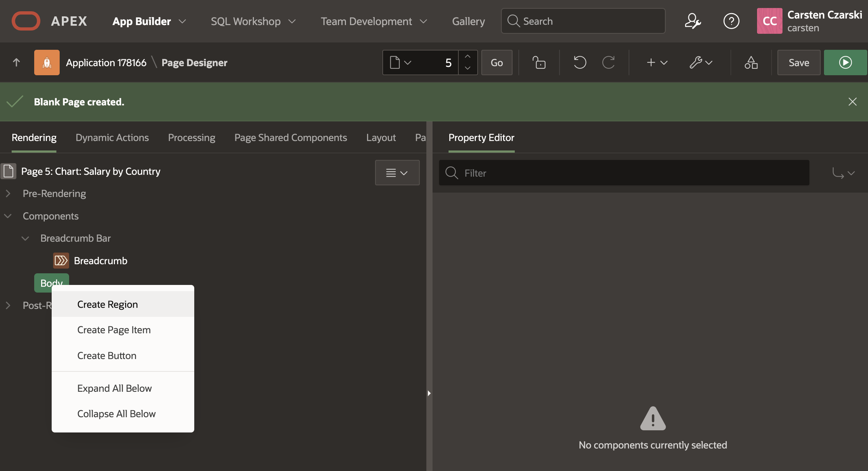This screenshot has width=868, height=471.
Task: Run the page with green play button
Action: pos(845,63)
